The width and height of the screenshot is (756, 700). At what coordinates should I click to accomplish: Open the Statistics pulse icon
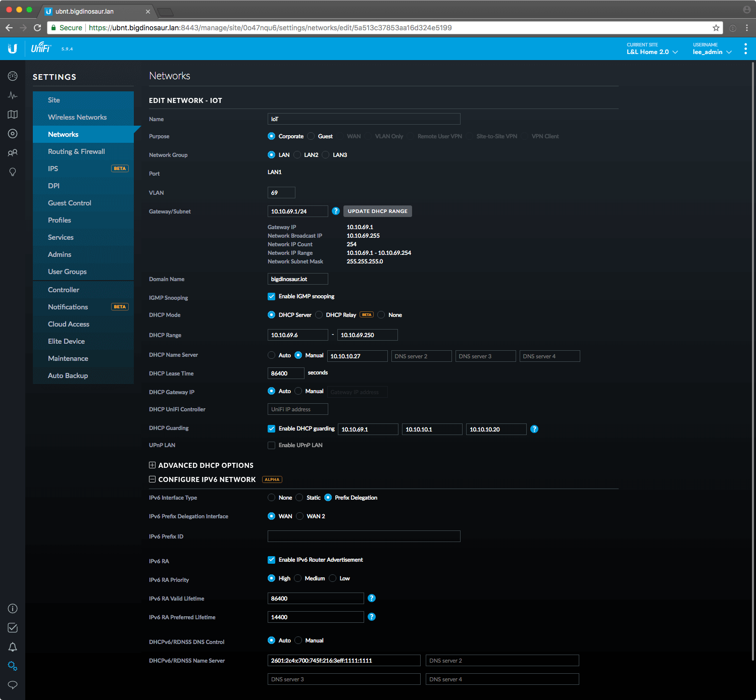click(x=13, y=95)
